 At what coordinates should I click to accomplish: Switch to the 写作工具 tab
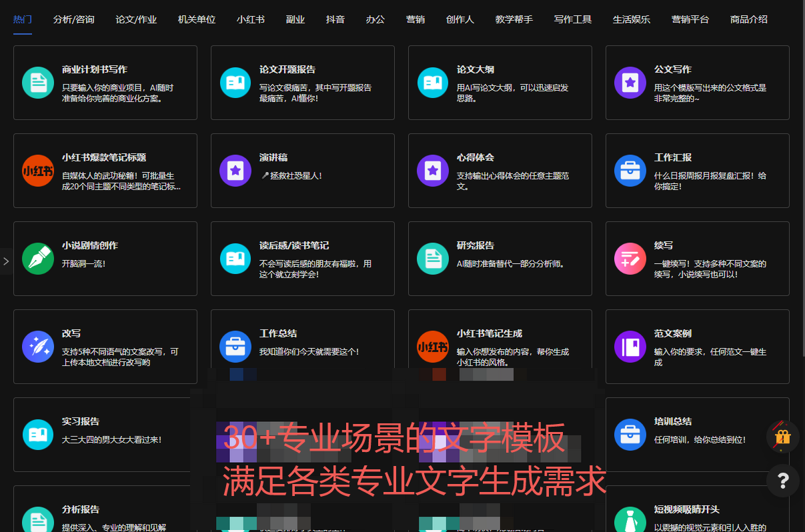click(x=572, y=20)
